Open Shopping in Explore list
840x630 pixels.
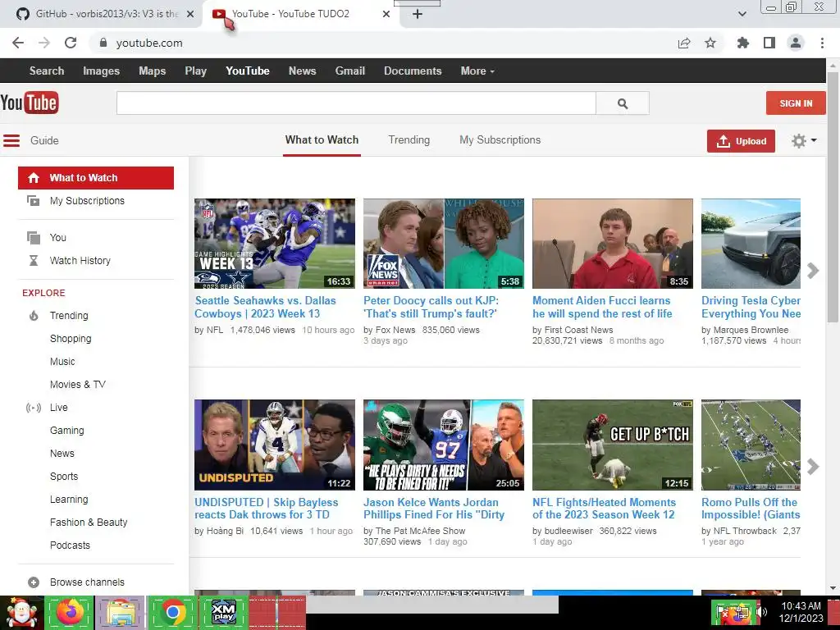(x=71, y=339)
